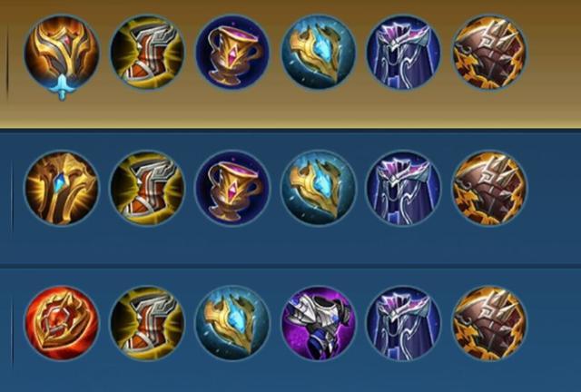Tap the glowing boots in the gold row
The width and height of the screenshot is (581, 392).
click(x=147, y=52)
